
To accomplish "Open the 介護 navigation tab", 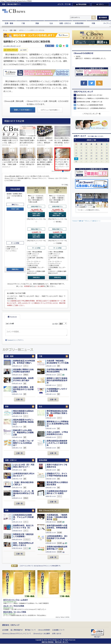I will (23, 23).
